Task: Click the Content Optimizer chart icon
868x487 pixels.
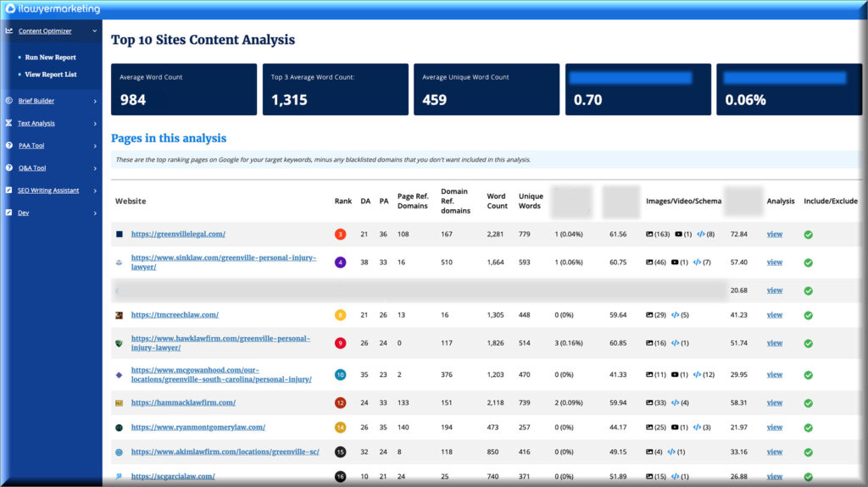Action: 8,31
